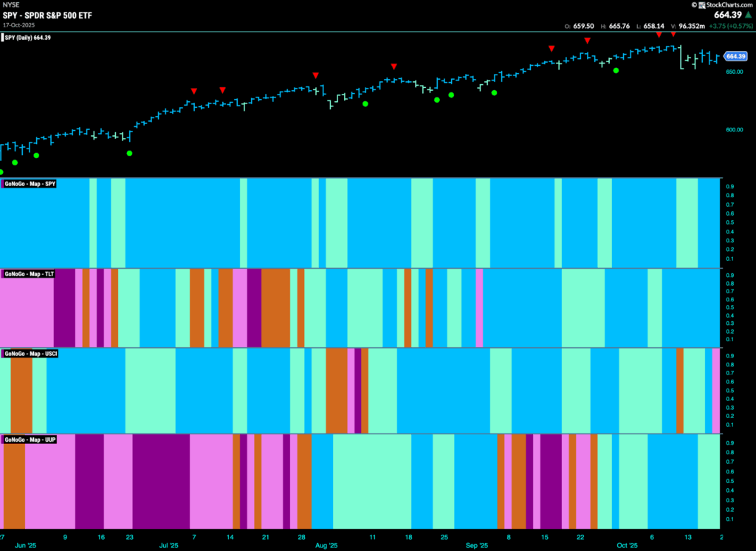Click the Aug '25 month label

pos(326,546)
